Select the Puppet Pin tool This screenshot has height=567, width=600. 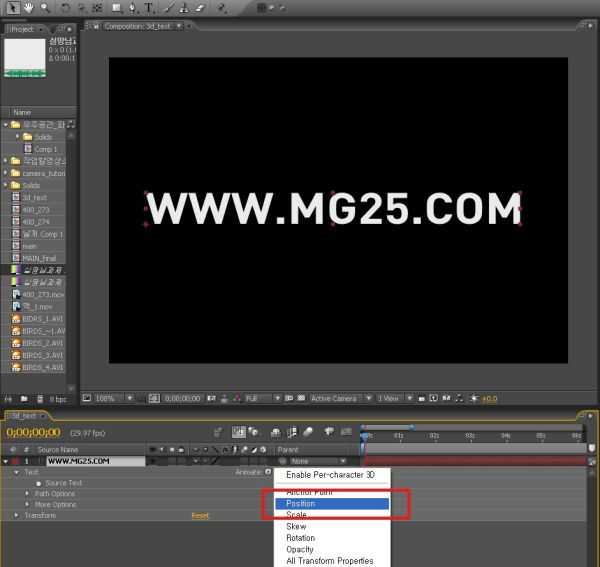pos(221,8)
